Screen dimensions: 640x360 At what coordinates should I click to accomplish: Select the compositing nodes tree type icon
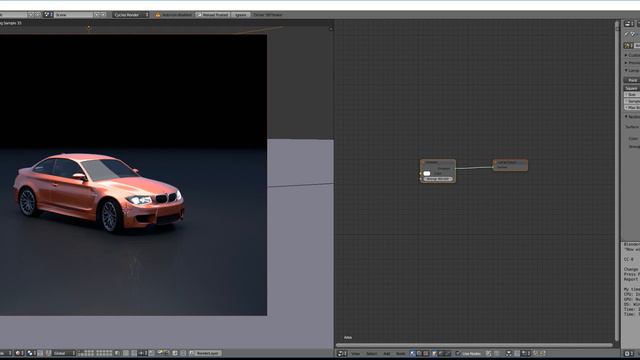(419, 353)
